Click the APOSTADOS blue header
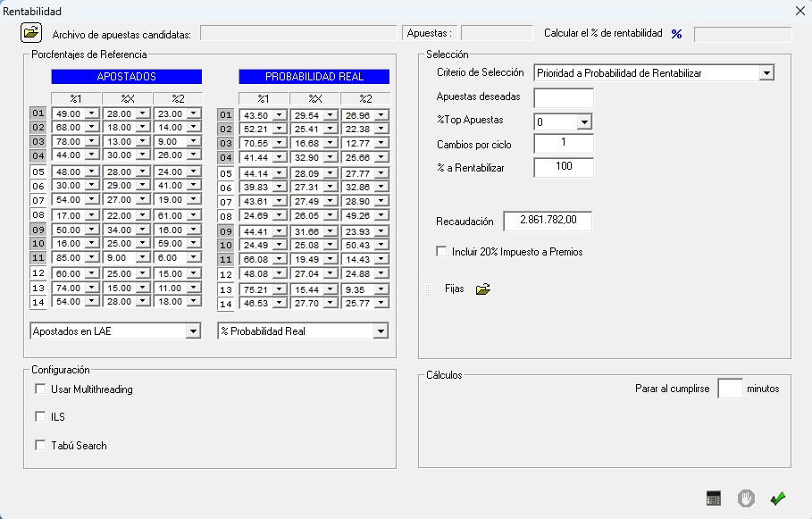 (x=126, y=77)
